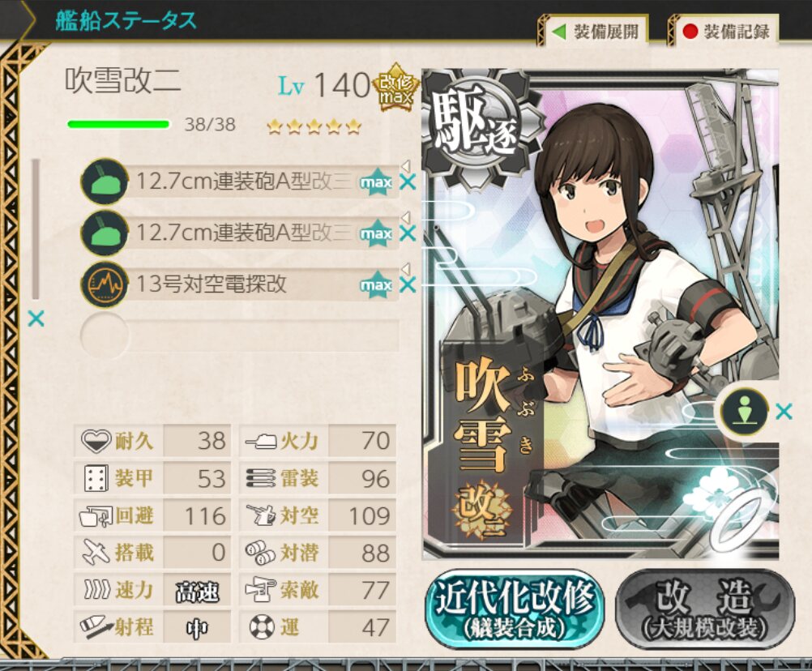Viewport: 812px width, 671px height.
Task: Click the 改修max gold badge
Action: 396,88
